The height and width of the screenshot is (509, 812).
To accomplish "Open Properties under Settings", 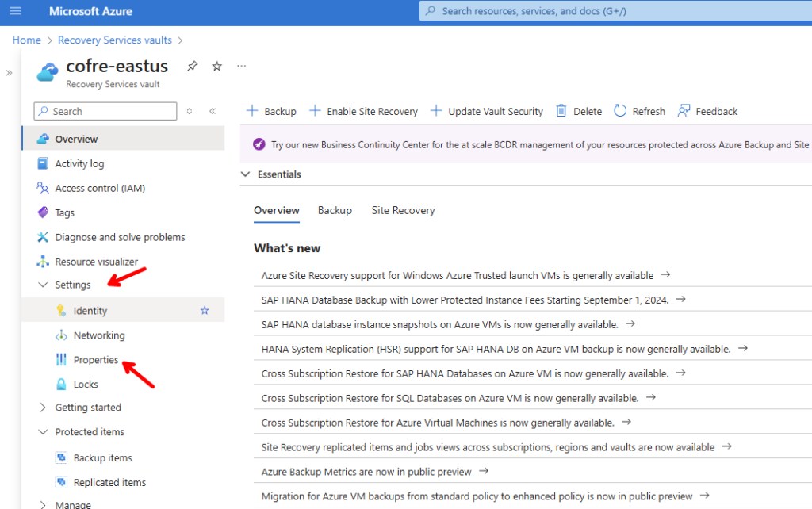I will point(95,360).
